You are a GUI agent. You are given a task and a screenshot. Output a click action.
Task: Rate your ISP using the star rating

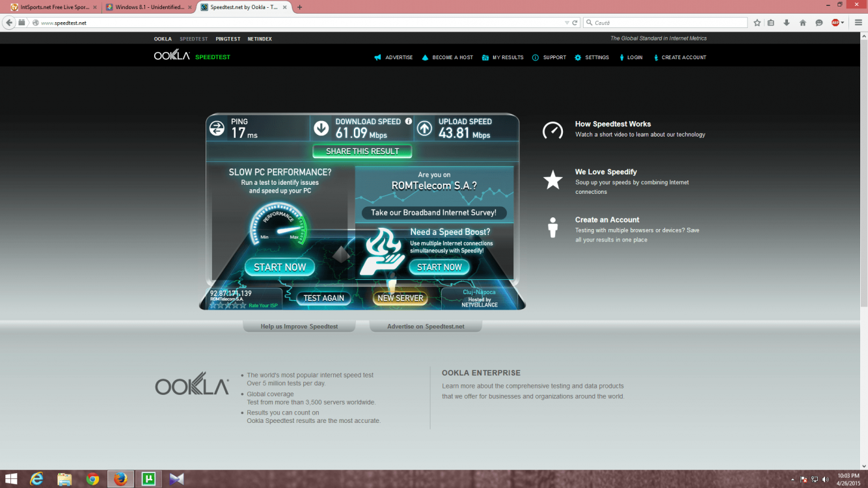coord(228,305)
